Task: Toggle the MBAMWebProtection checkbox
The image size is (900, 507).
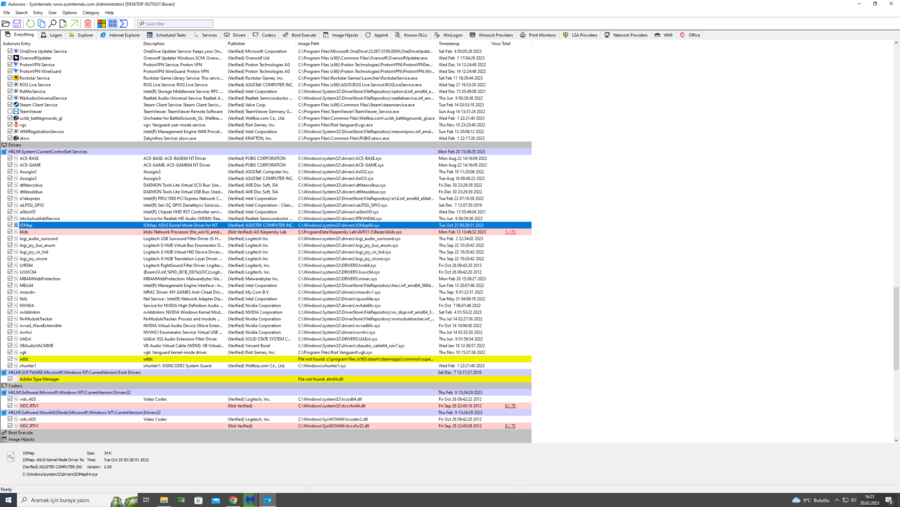Action: (x=10, y=278)
